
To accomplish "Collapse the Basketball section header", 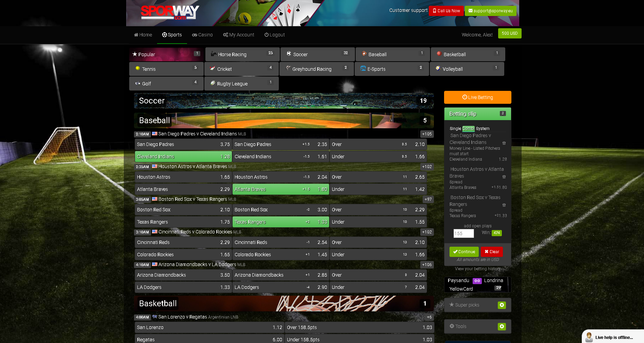I will click(284, 304).
